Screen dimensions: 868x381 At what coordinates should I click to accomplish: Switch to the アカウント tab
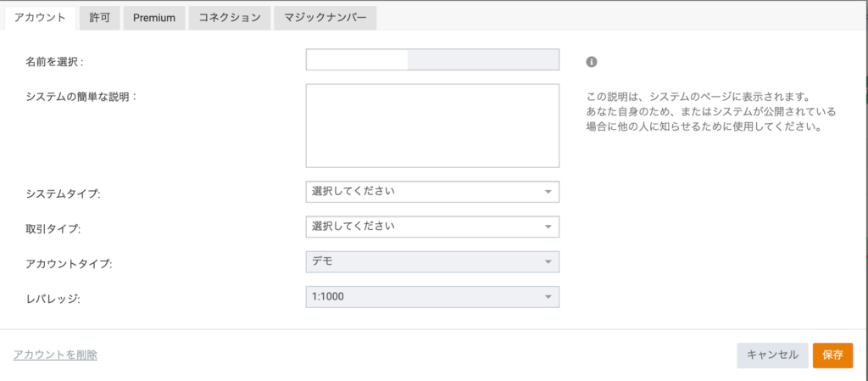[x=39, y=18]
